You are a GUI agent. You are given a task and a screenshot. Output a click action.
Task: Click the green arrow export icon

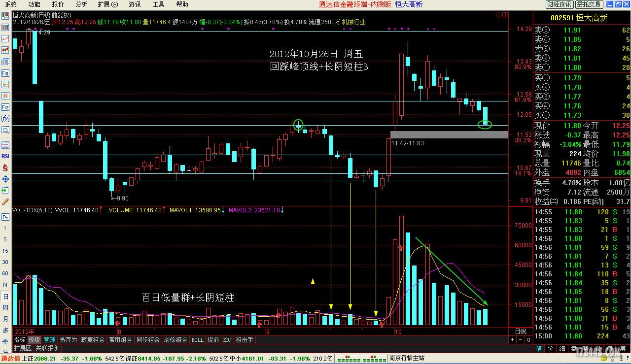click(x=5, y=190)
